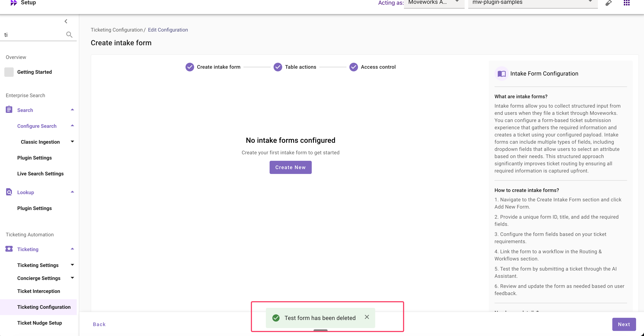This screenshot has width=644, height=336.
Task: Open the apps grid menu
Action: [x=627, y=3]
